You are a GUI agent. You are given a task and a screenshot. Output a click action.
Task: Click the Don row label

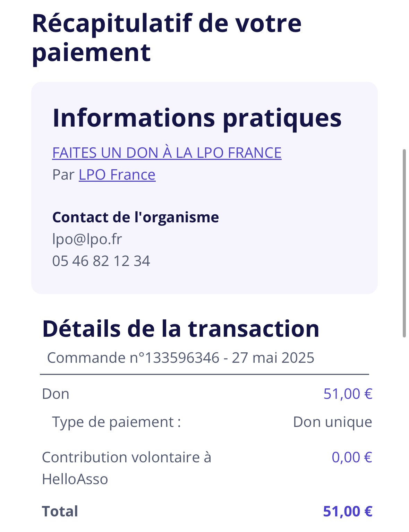click(x=56, y=394)
